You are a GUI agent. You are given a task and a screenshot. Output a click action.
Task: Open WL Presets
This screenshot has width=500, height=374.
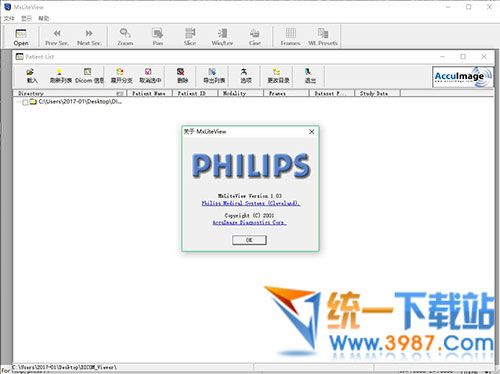[x=323, y=37]
